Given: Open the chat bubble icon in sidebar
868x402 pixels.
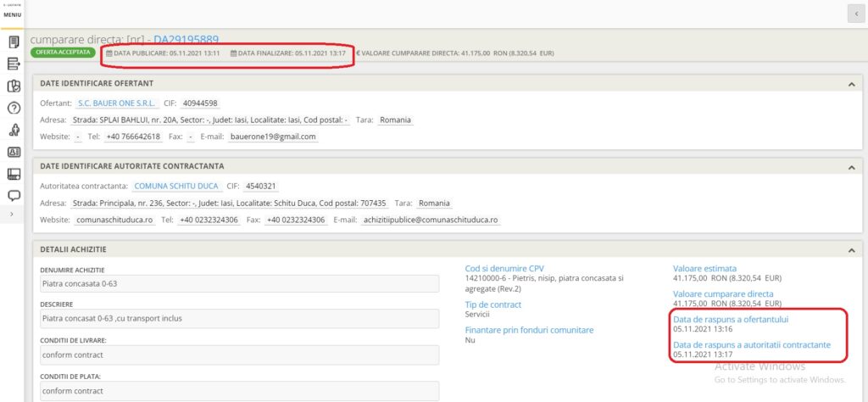Looking at the screenshot, I should click(x=13, y=196).
